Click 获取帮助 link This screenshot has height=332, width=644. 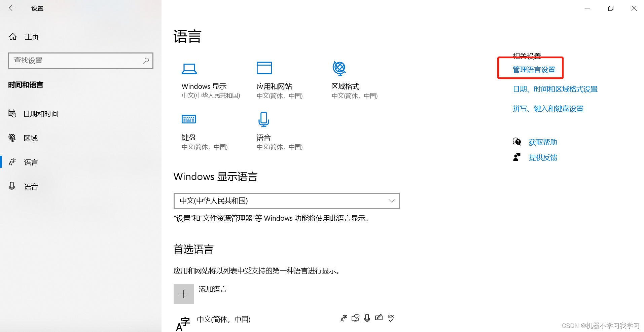[543, 142]
